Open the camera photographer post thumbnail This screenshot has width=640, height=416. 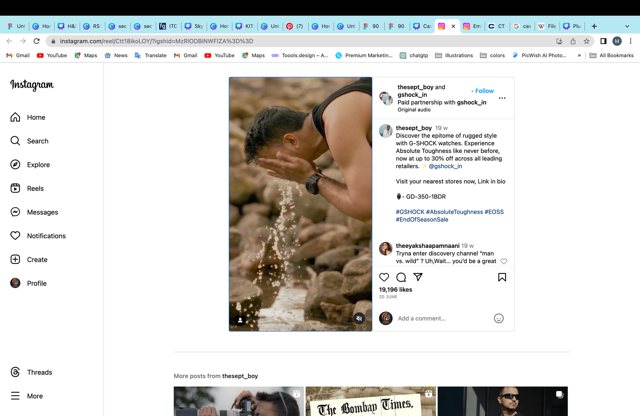[239, 401]
